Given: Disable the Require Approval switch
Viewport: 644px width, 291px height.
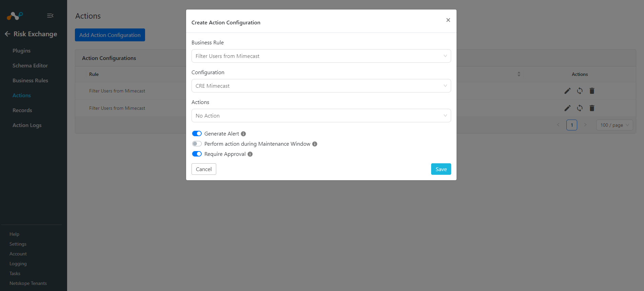Looking at the screenshot, I should point(197,154).
